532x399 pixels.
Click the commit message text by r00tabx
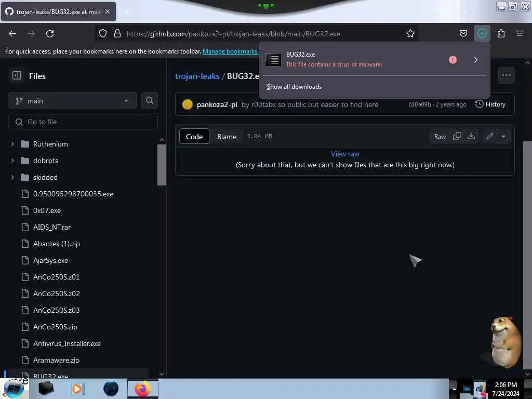tap(310, 104)
